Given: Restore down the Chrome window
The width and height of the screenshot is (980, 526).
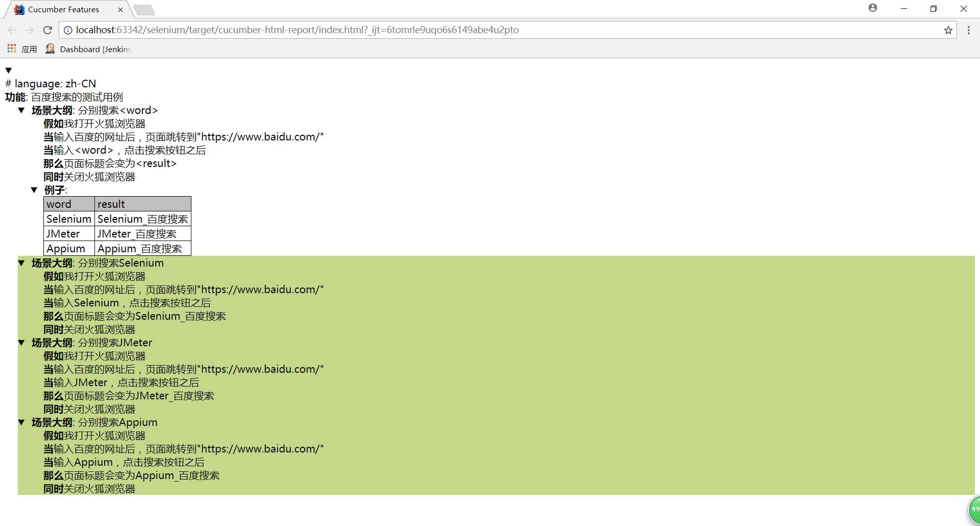Looking at the screenshot, I should [934, 9].
